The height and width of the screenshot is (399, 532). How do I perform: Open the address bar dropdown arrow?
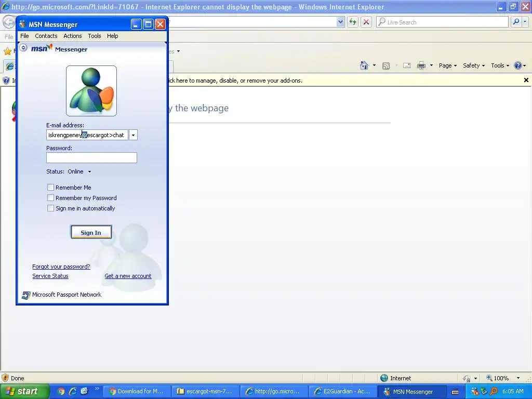pyautogui.click(x=340, y=22)
